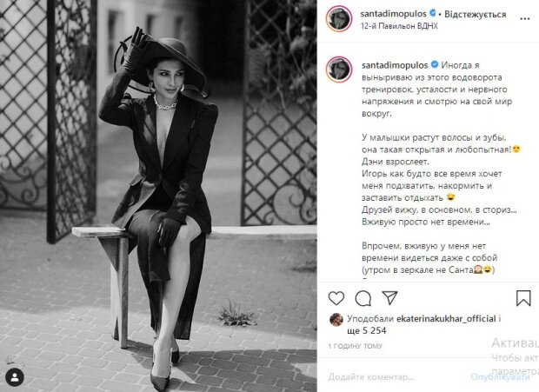Click the Опублікувати post button
Image resolution: width=539 pixels, height=392 pixels.
point(500,377)
